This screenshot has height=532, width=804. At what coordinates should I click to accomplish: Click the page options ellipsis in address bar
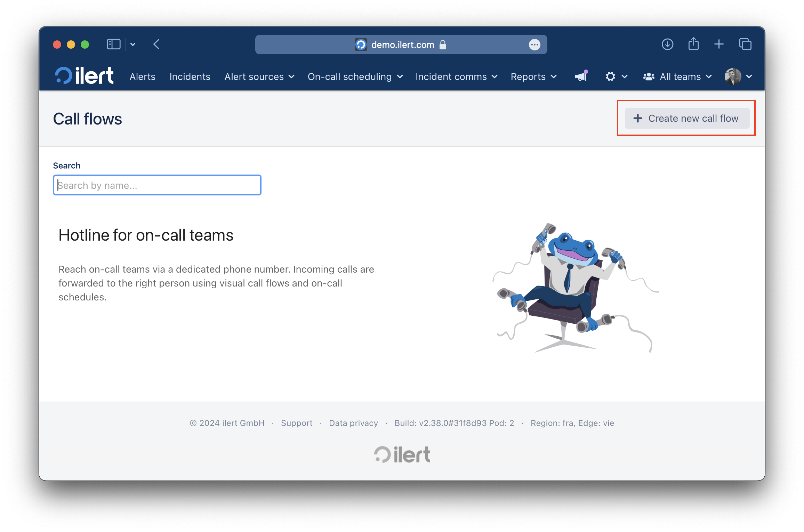(x=534, y=45)
